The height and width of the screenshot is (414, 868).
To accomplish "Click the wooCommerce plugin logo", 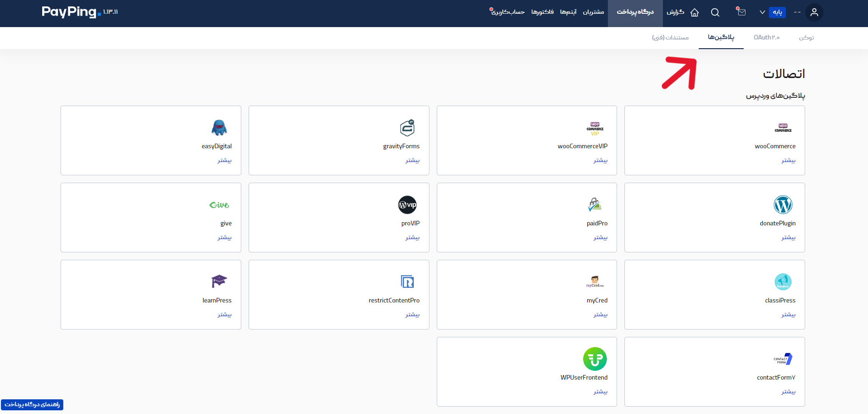I will [x=783, y=128].
